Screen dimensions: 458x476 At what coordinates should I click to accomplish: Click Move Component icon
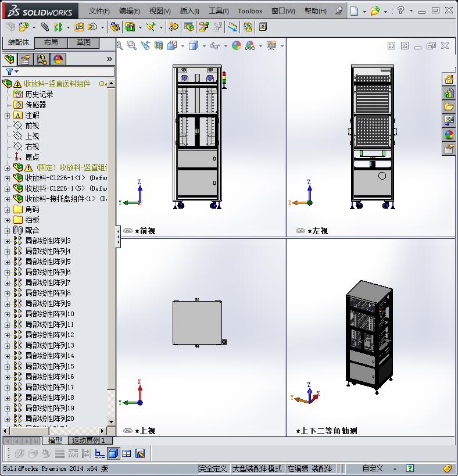click(92, 27)
